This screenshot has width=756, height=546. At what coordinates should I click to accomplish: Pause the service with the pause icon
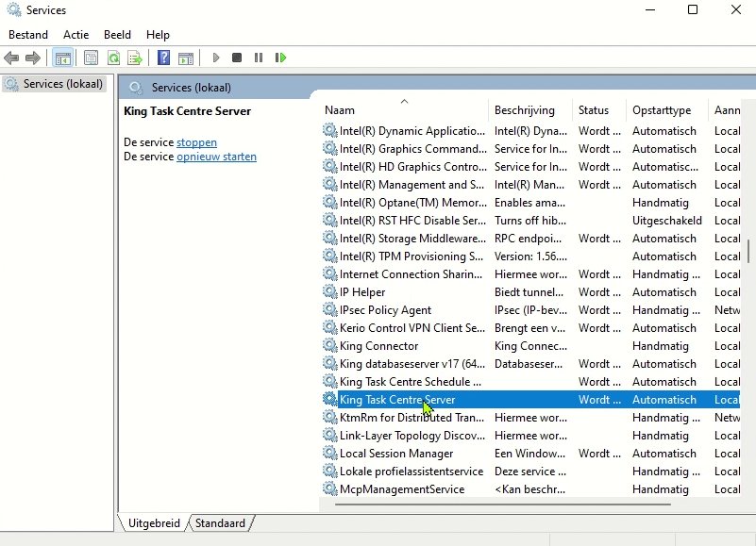[x=259, y=58]
